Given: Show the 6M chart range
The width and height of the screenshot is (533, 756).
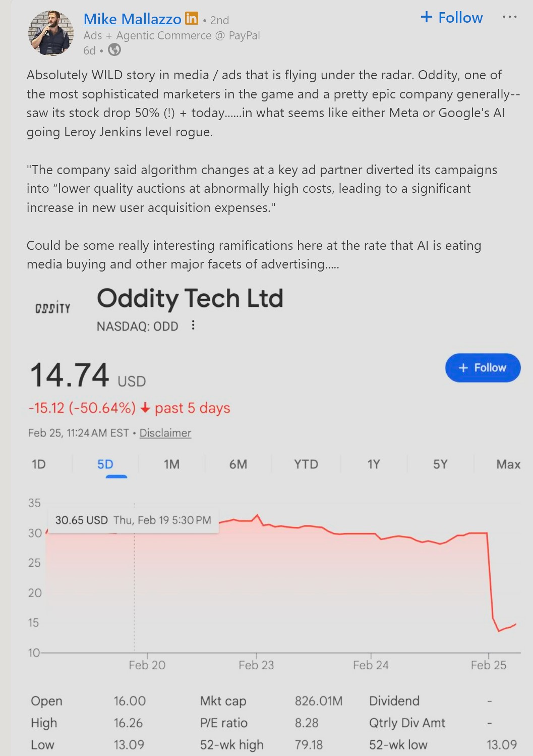Looking at the screenshot, I should coord(238,464).
